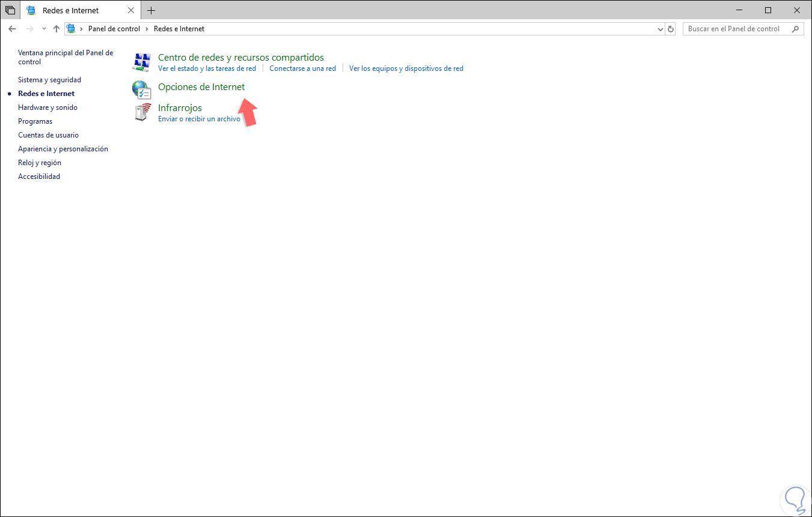Image resolution: width=812 pixels, height=517 pixels.
Task: Maximize the Control Panel window
Action: coord(768,10)
